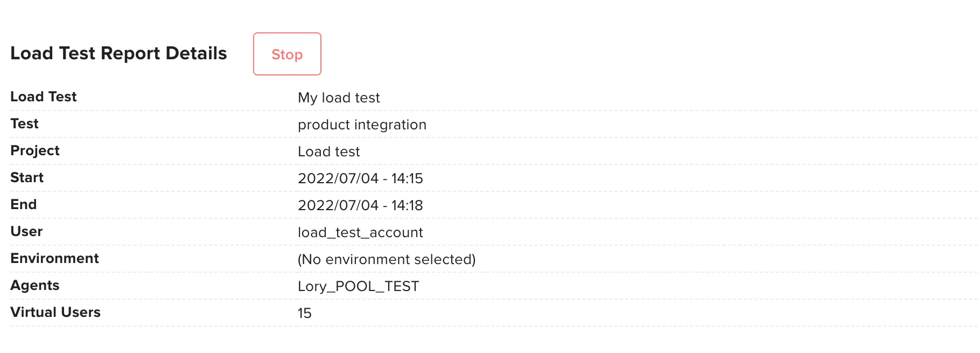Click the 'Test' row label
Image resolution: width=980 pixels, height=353 pixels.
(24, 124)
